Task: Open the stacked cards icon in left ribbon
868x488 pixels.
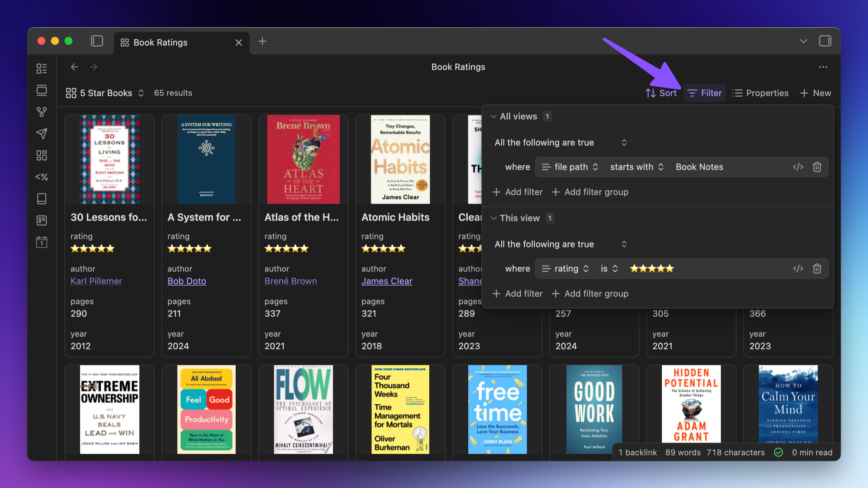Action: [x=42, y=90]
